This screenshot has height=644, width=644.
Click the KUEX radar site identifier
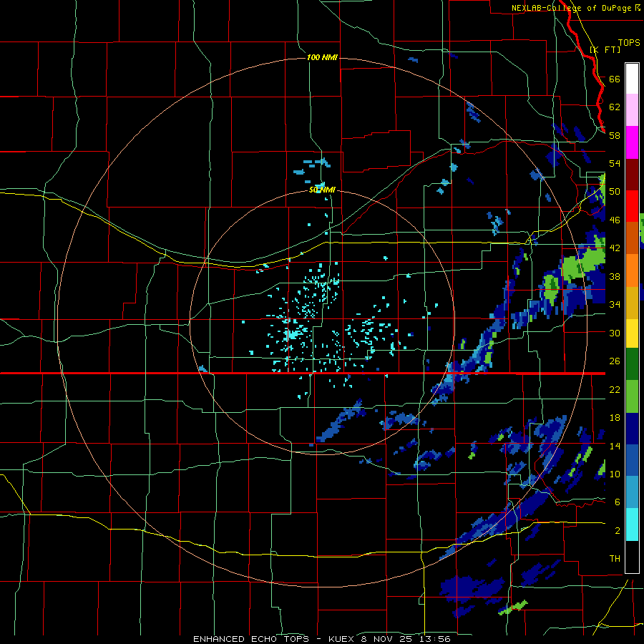[x=343, y=639]
